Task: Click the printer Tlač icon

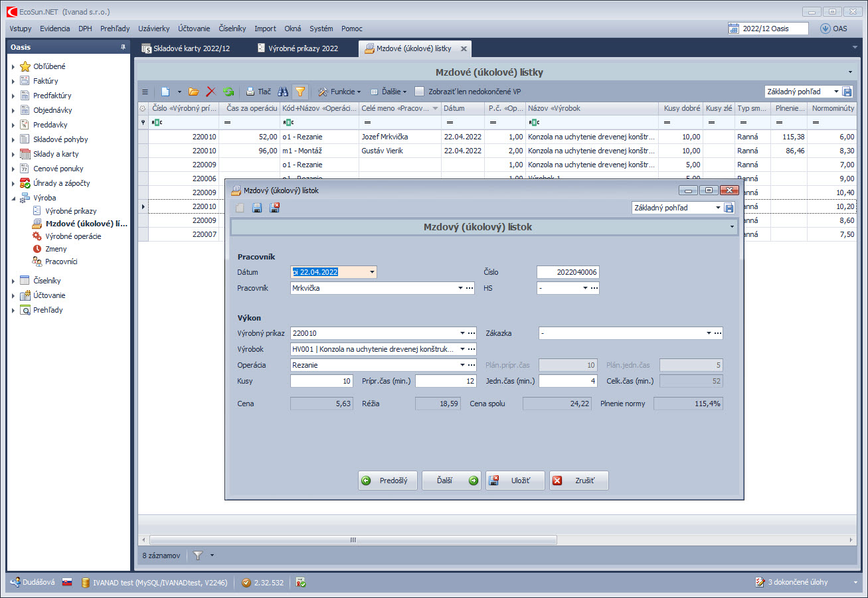Action: [250, 92]
